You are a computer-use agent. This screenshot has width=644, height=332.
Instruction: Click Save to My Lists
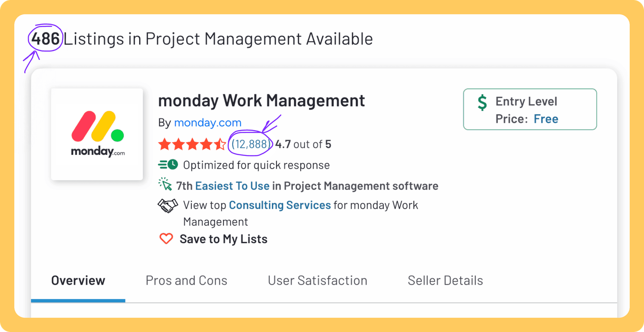(x=223, y=239)
